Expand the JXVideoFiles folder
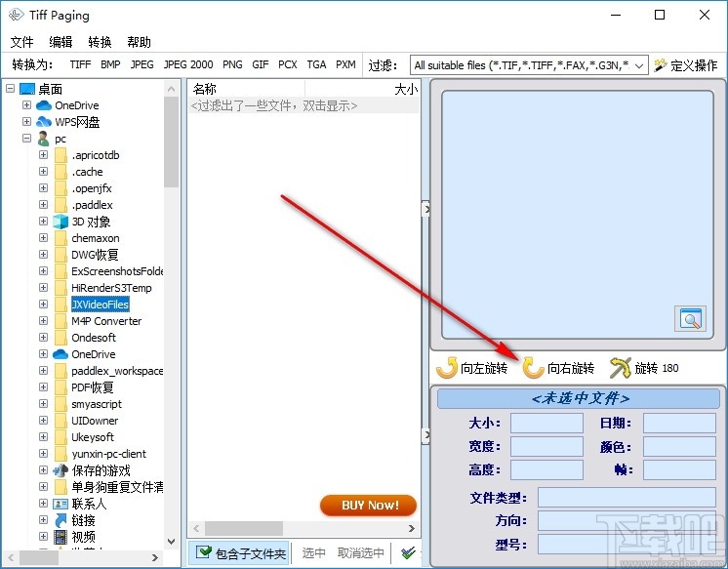 tap(43, 305)
